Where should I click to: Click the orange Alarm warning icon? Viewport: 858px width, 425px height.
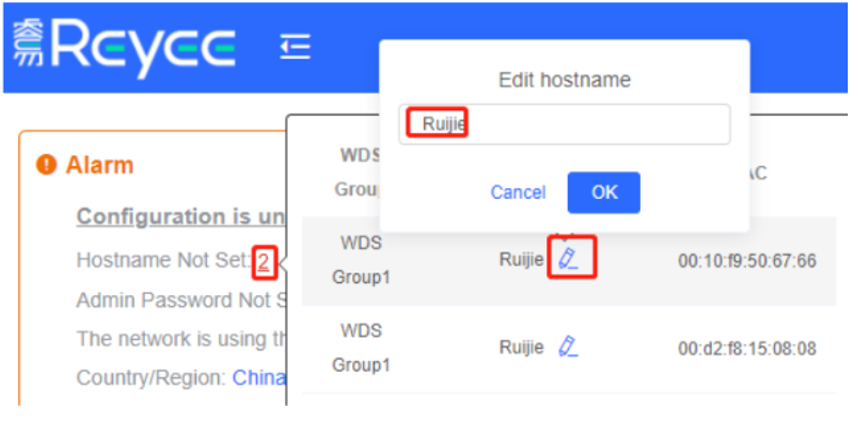tap(46, 165)
